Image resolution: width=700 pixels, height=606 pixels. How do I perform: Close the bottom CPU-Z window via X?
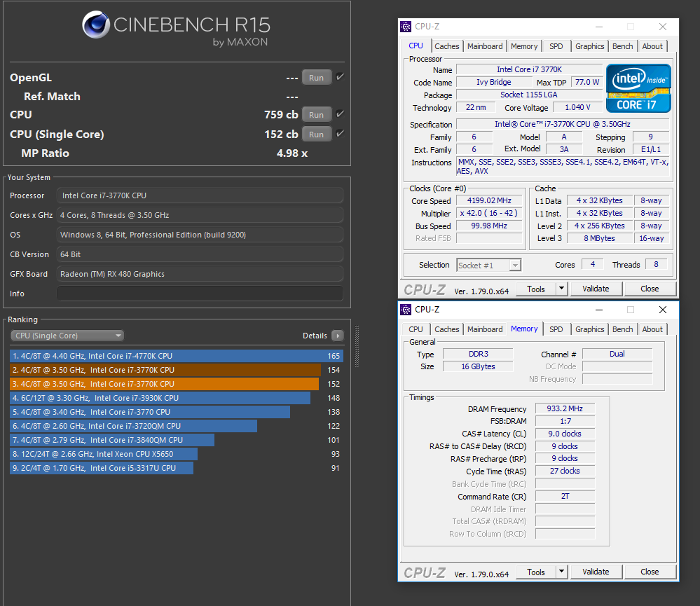pos(663,310)
